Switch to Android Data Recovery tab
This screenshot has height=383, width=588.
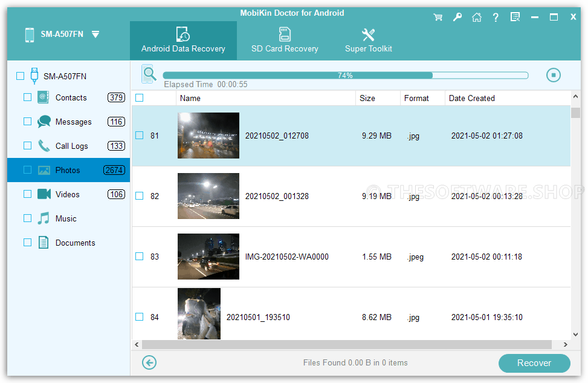click(183, 41)
